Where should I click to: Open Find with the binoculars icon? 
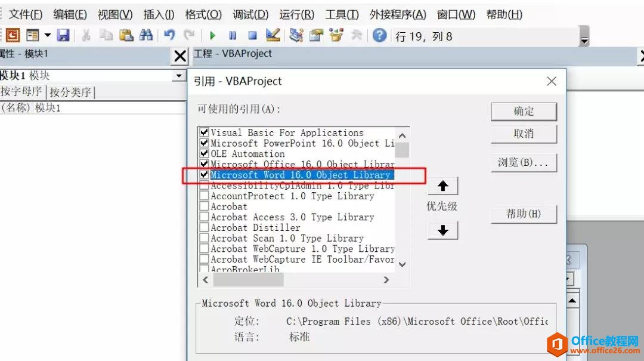pos(146,35)
